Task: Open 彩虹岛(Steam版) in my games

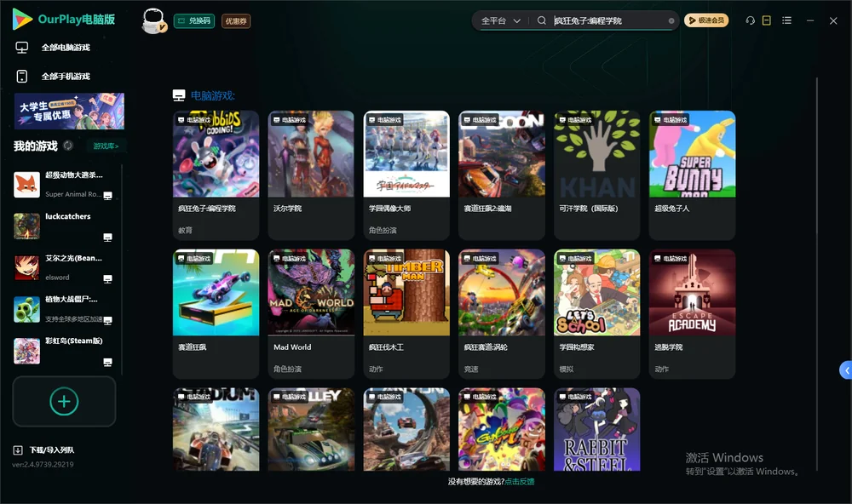Action: click(x=66, y=351)
